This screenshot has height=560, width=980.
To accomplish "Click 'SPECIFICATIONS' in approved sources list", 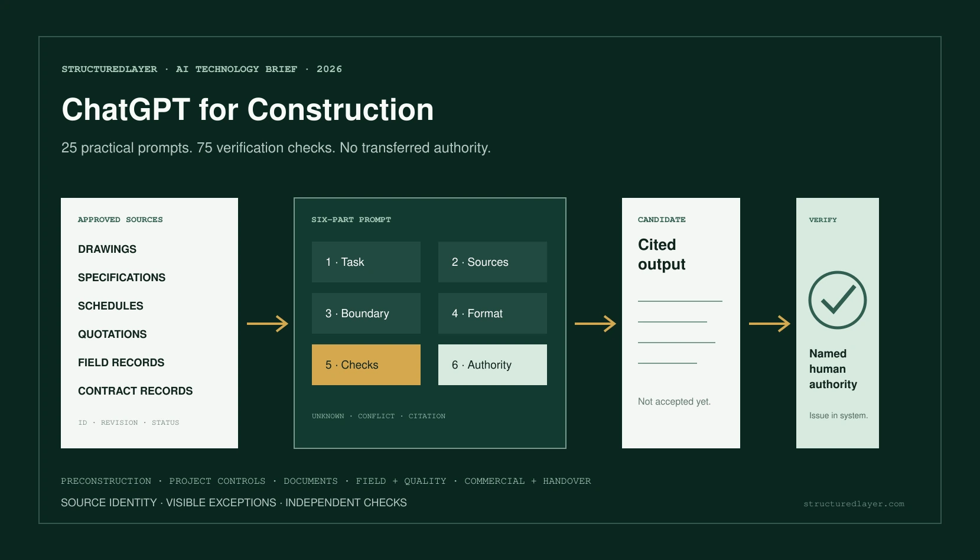I will 122,278.
